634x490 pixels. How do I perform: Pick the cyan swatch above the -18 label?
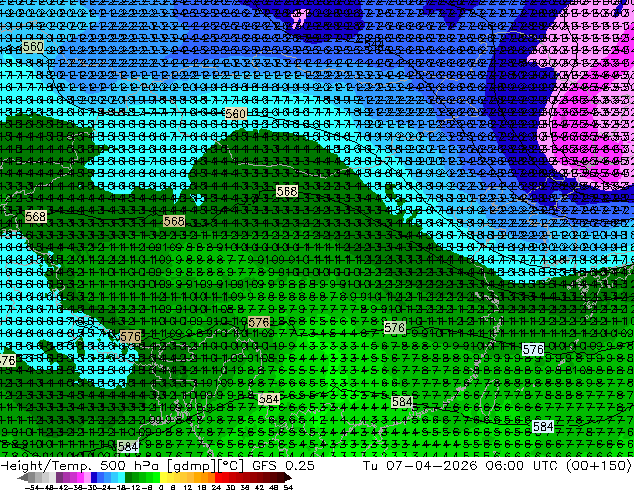tap(121, 478)
